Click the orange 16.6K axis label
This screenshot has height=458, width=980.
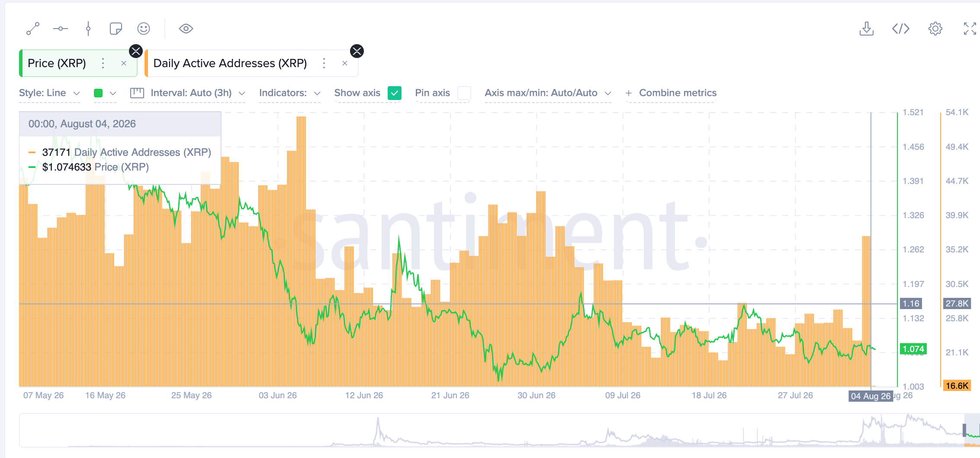957,386
